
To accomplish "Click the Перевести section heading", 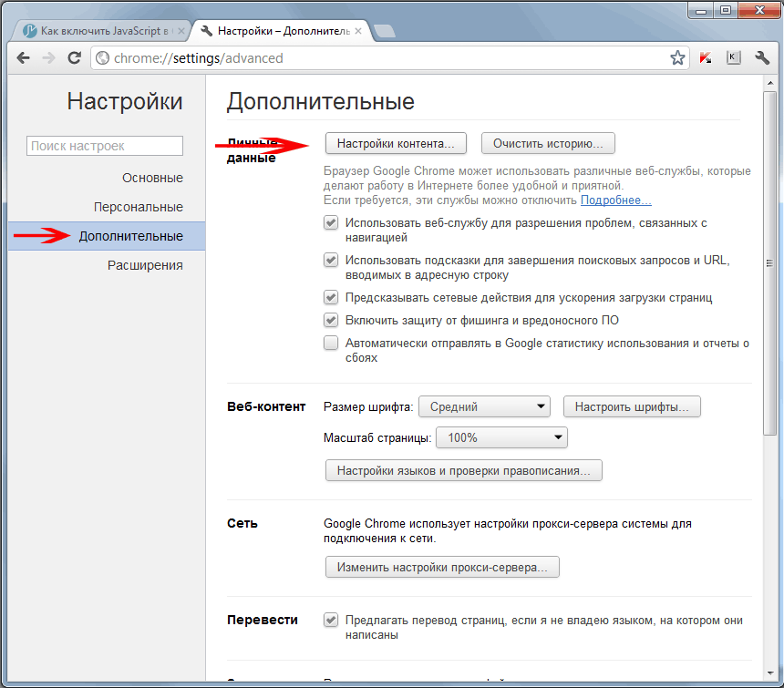I will 262,620.
